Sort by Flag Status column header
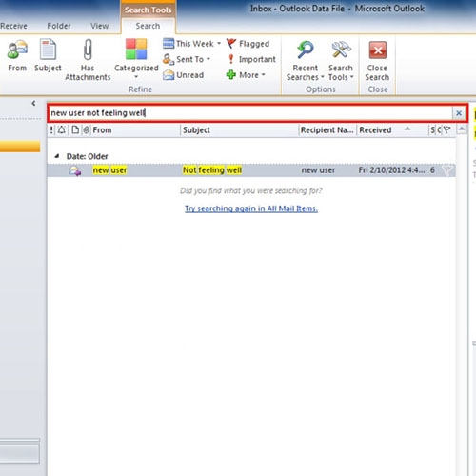 pyautogui.click(x=446, y=129)
